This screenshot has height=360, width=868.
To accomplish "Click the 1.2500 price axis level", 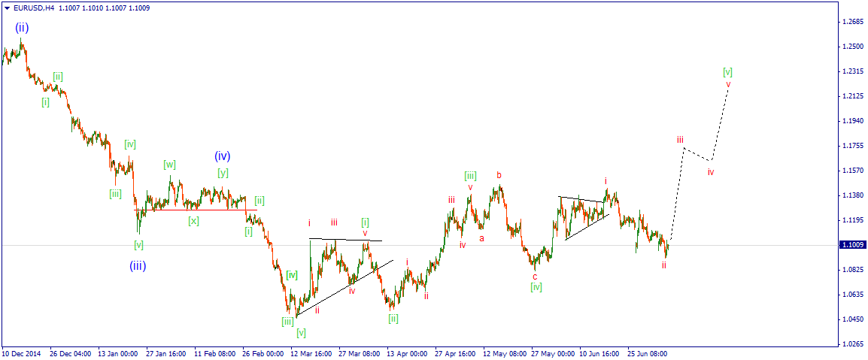I will tap(851, 47).
